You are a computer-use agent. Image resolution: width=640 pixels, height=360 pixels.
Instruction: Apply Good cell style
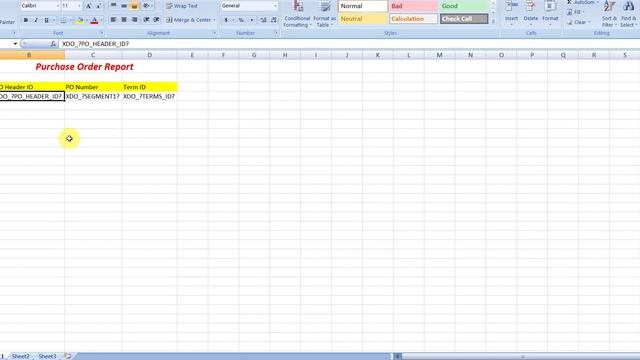[x=464, y=6]
